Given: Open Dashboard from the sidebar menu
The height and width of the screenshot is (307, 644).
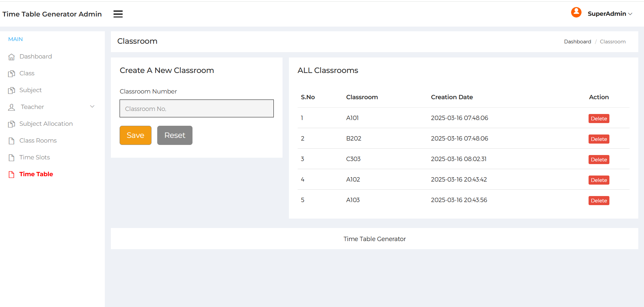Looking at the screenshot, I should [x=36, y=56].
